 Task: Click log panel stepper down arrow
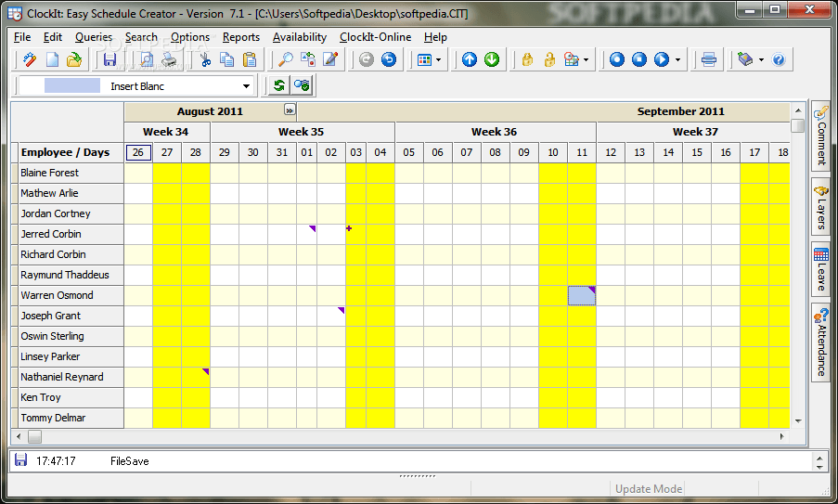pyautogui.click(x=819, y=467)
